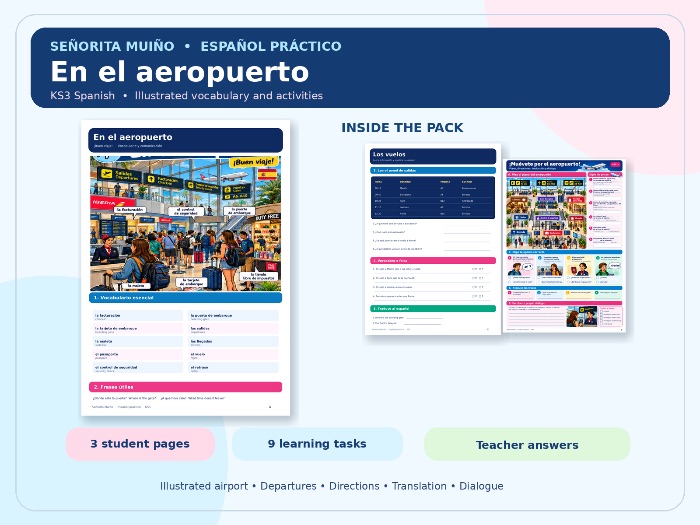This screenshot has width=700, height=525.
Task: Click the '3 student pages' pill
Action: [x=140, y=444]
